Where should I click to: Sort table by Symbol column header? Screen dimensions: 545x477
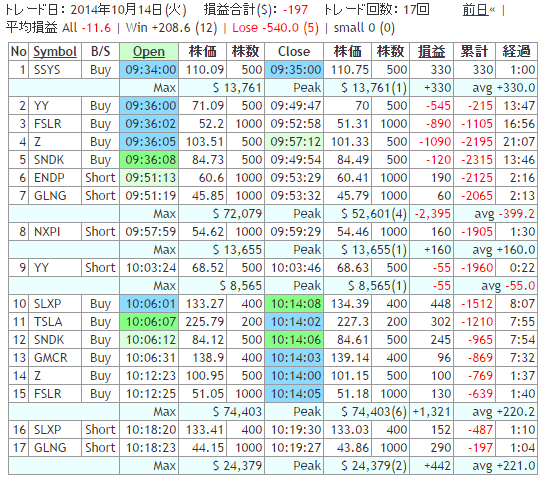coord(55,51)
